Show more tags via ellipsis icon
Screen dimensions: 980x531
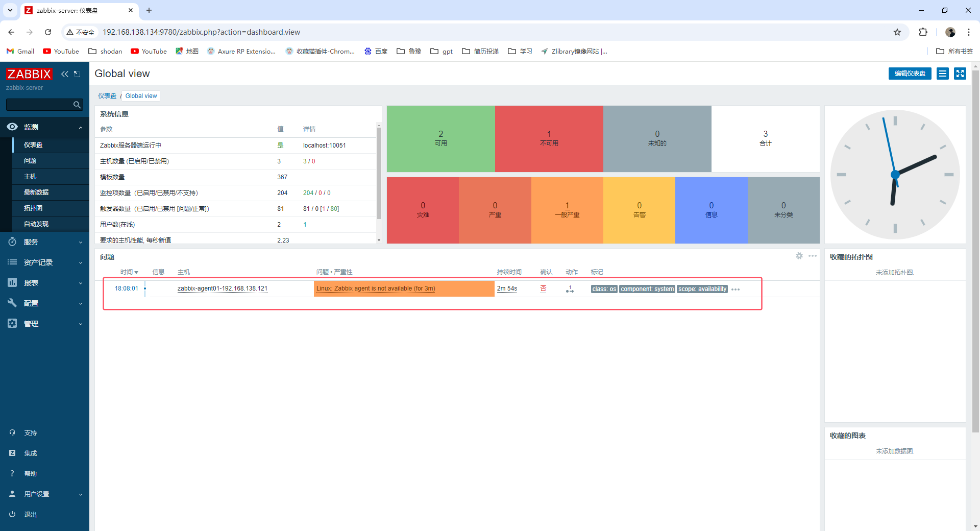[x=736, y=289]
